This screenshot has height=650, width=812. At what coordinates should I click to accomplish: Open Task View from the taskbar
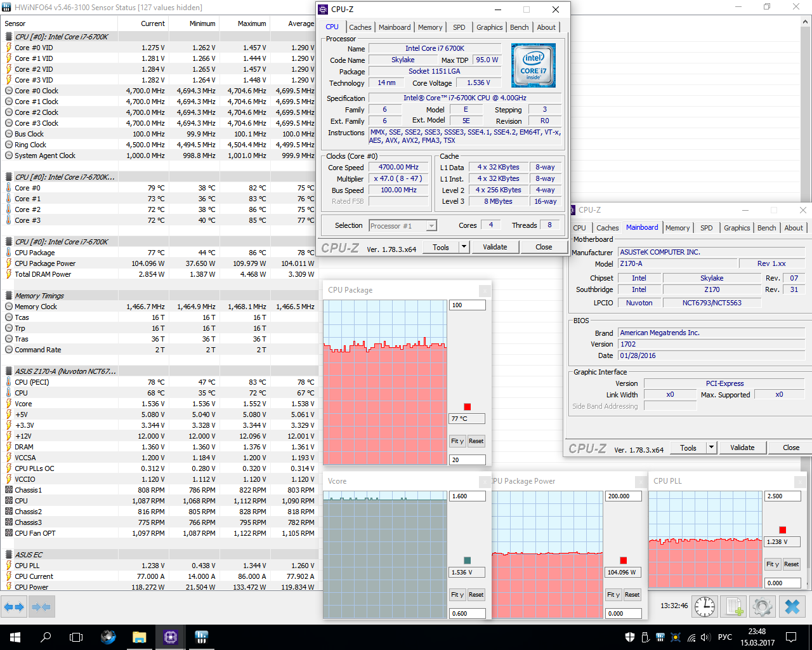tap(76, 637)
